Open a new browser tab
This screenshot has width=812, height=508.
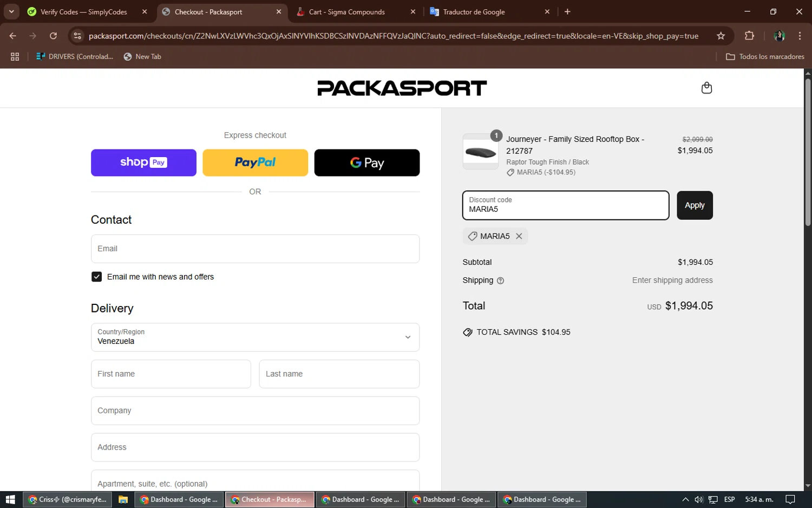567,11
